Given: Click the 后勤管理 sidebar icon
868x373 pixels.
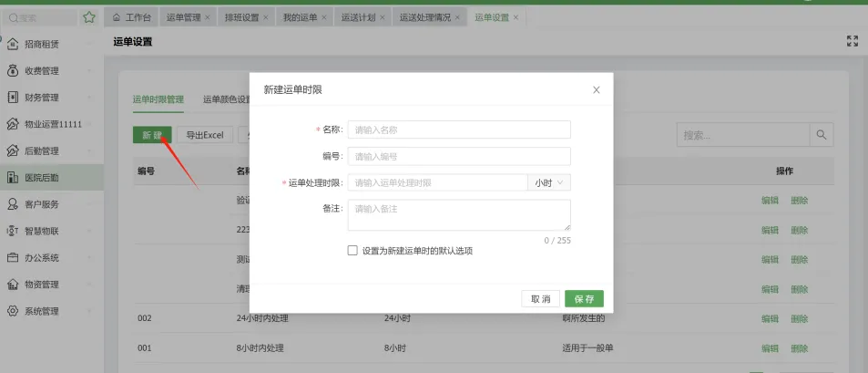Looking at the screenshot, I should point(13,150).
